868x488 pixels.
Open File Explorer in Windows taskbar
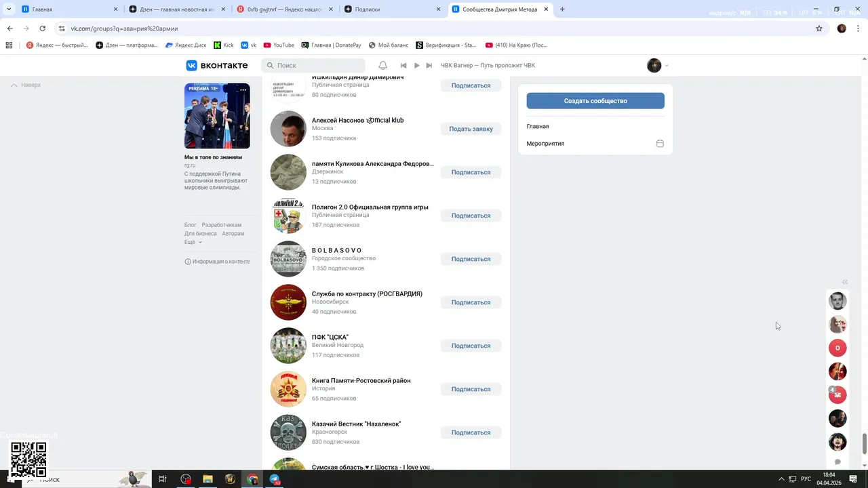point(208,479)
